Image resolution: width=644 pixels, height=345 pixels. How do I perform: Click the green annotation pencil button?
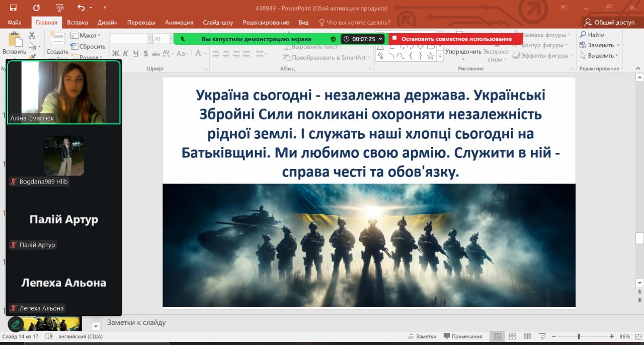(x=16, y=323)
